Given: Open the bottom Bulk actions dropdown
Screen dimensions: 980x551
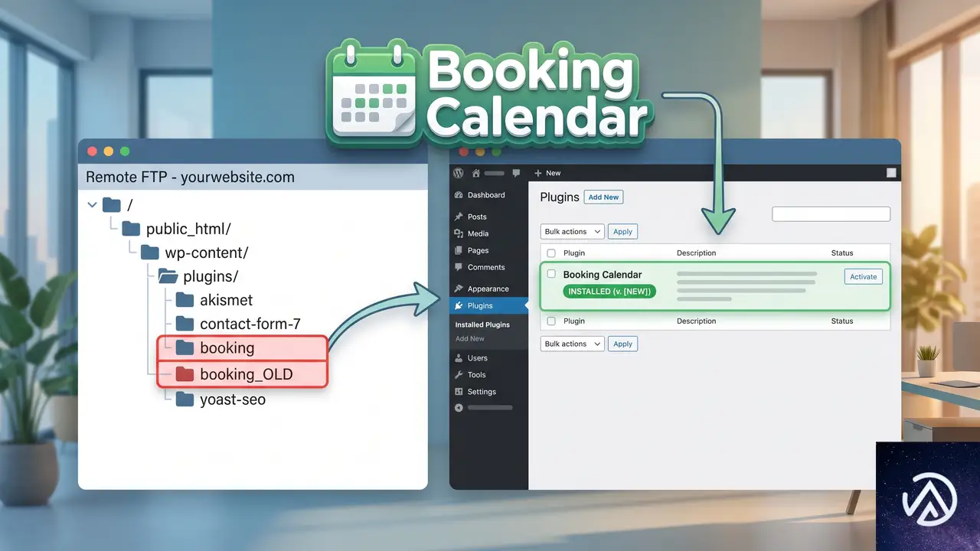Looking at the screenshot, I should coord(573,344).
